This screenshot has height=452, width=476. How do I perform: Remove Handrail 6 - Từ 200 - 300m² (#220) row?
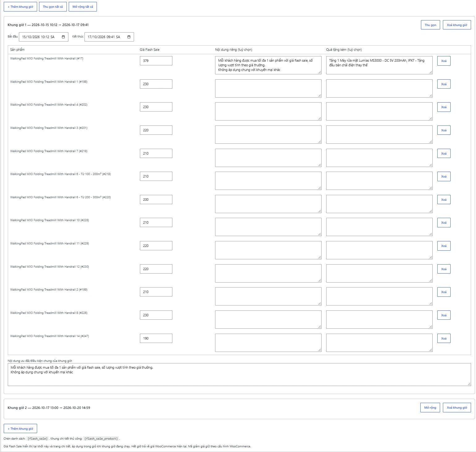tap(444, 200)
